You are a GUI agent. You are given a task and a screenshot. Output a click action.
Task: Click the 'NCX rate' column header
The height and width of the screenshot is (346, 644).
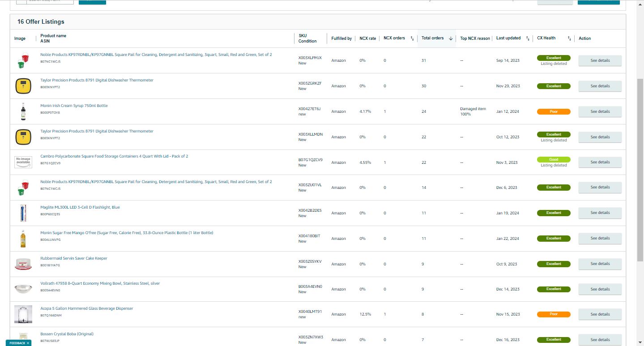368,38
